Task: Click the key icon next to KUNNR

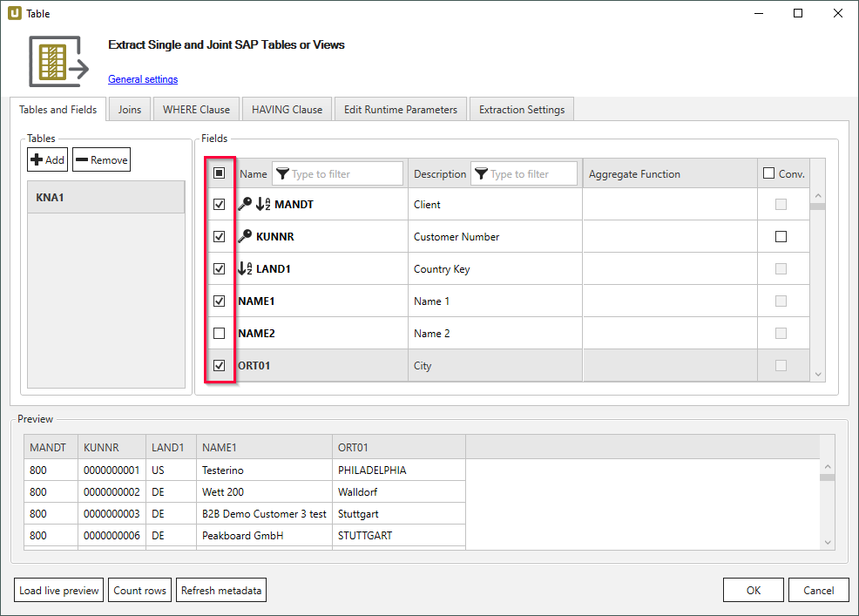Action: 245,236
